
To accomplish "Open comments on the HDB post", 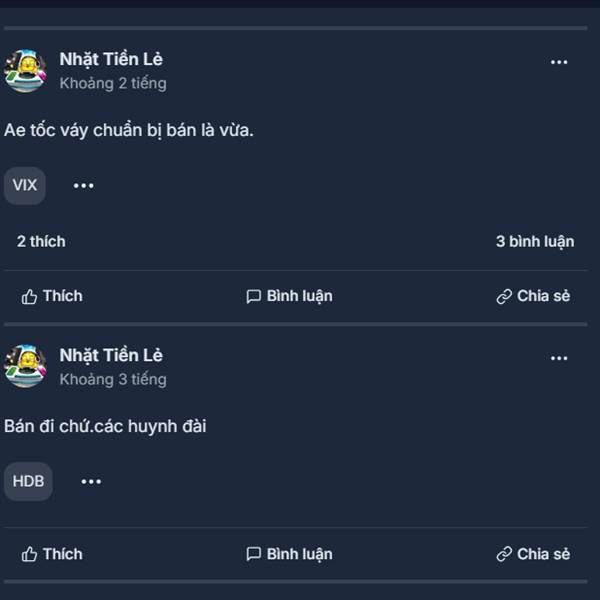I will click(289, 554).
